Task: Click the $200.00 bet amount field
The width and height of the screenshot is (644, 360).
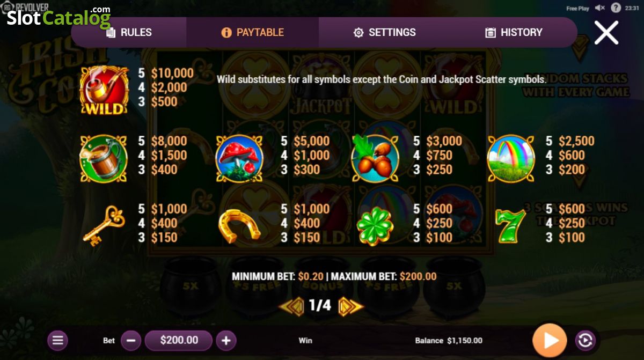Action: [x=179, y=340]
